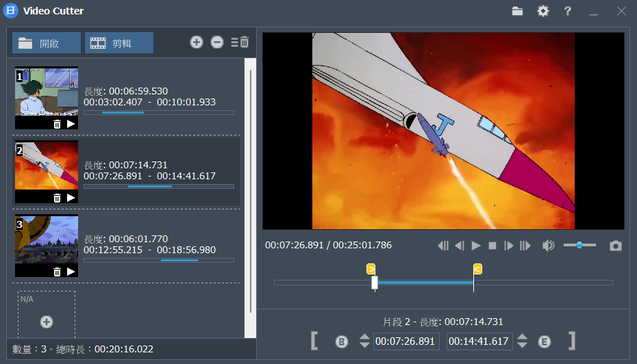Click the segment 3 range 00:12:55.215 - 00:18:56.980
Screen dimensions: 637x364
pyautogui.click(x=149, y=250)
